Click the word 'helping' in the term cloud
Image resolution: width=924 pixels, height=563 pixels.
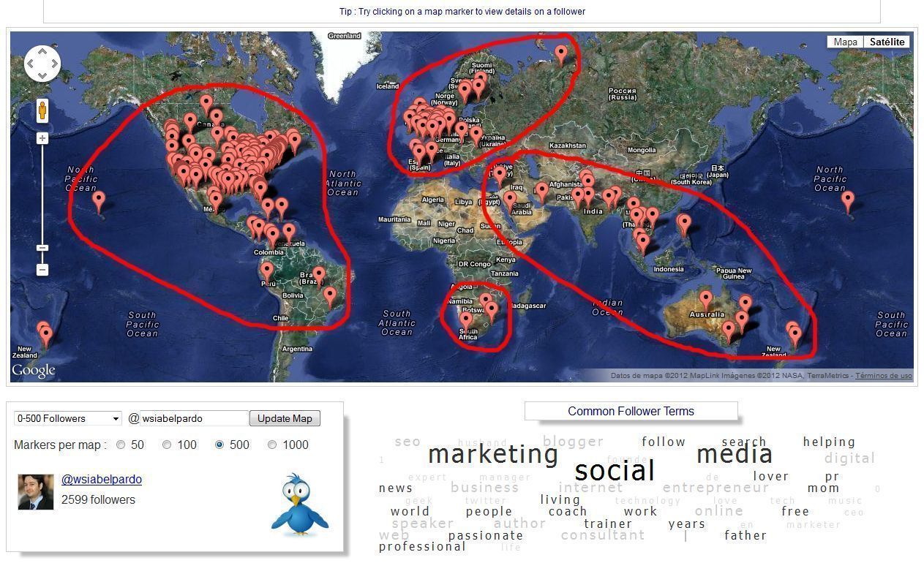click(x=830, y=442)
